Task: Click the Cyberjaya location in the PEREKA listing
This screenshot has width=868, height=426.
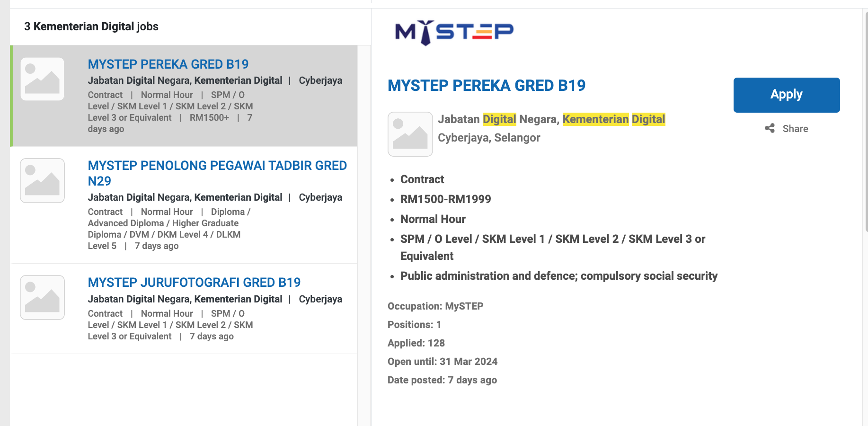Action: 320,80
